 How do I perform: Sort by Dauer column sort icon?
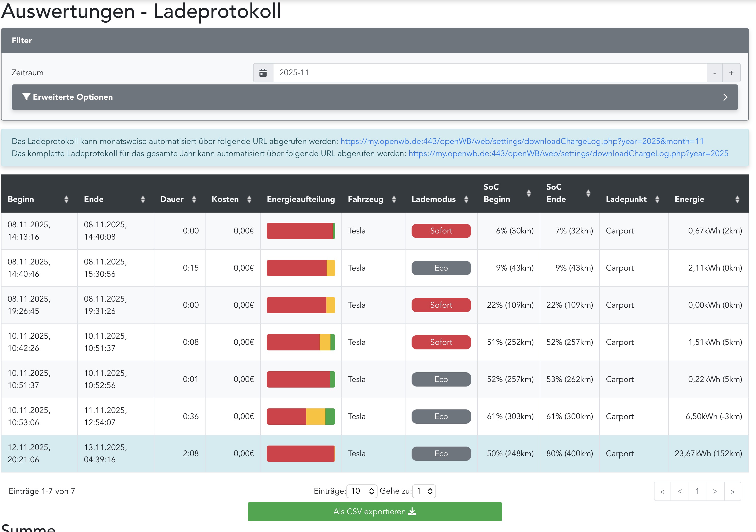[x=194, y=199]
